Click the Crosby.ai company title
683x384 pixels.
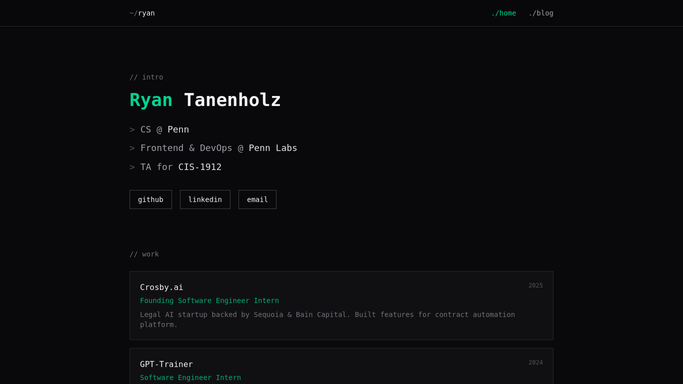pos(161,287)
